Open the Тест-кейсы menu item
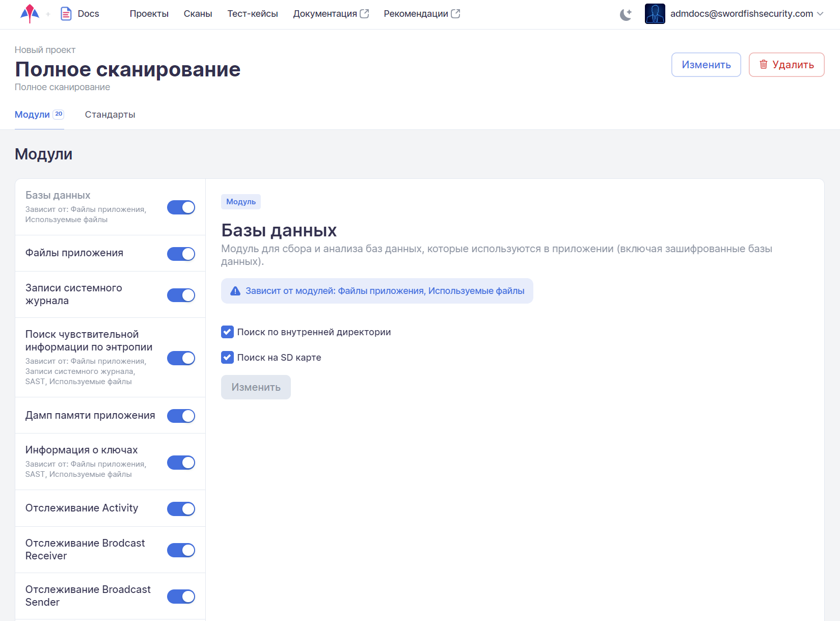840x621 pixels. click(252, 14)
